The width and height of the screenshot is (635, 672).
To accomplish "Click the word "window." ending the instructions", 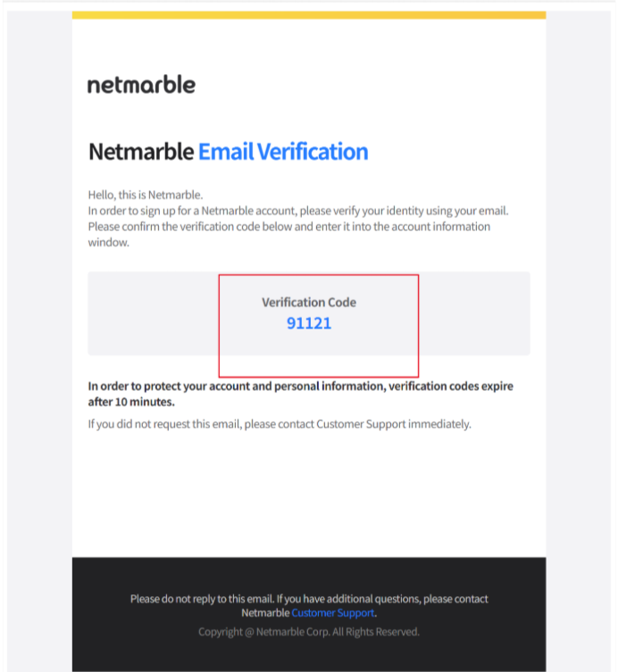I will pyautogui.click(x=109, y=243).
